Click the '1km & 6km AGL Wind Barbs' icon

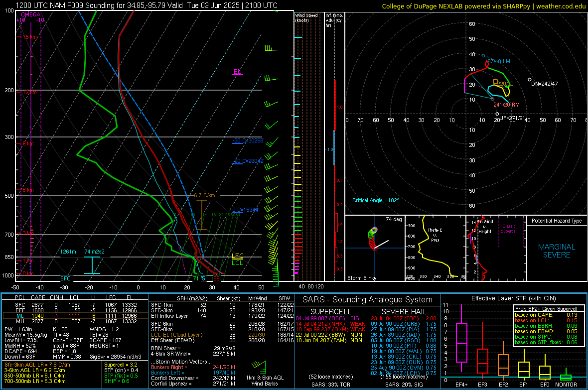259,368
